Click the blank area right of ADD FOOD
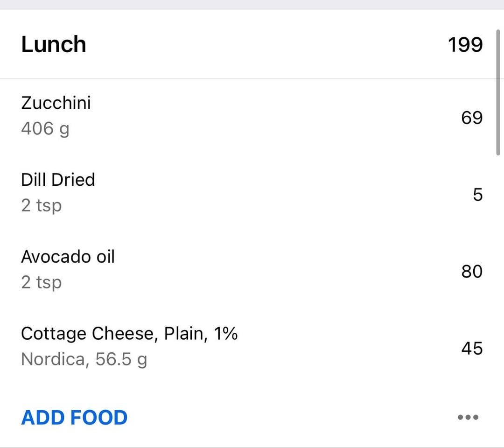Viewport: 504px width, 448px height. pos(289,417)
